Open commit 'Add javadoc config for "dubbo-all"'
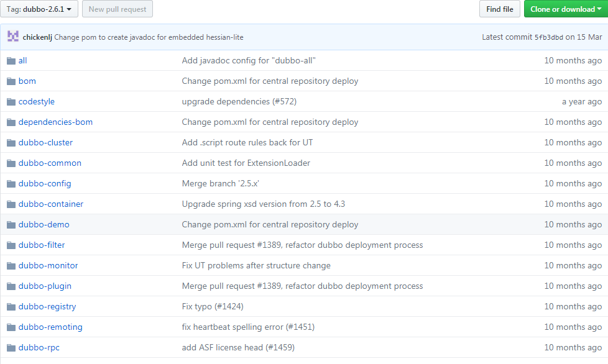 coord(249,60)
